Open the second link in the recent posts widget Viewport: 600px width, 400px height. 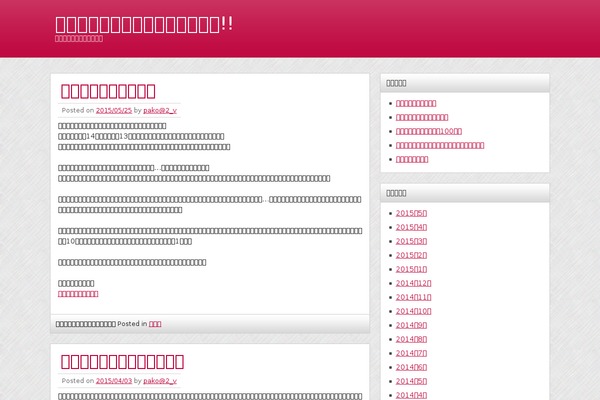[422, 117]
